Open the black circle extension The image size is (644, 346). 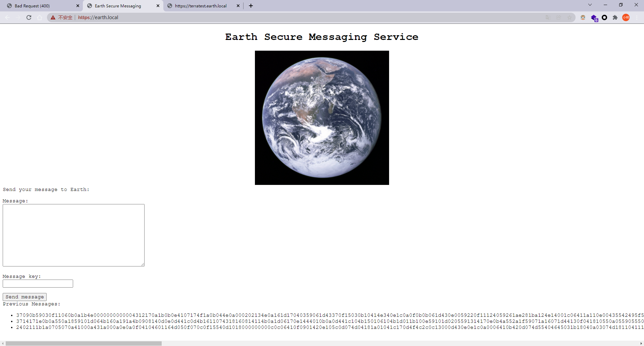pyautogui.click(x=604, y=17)
